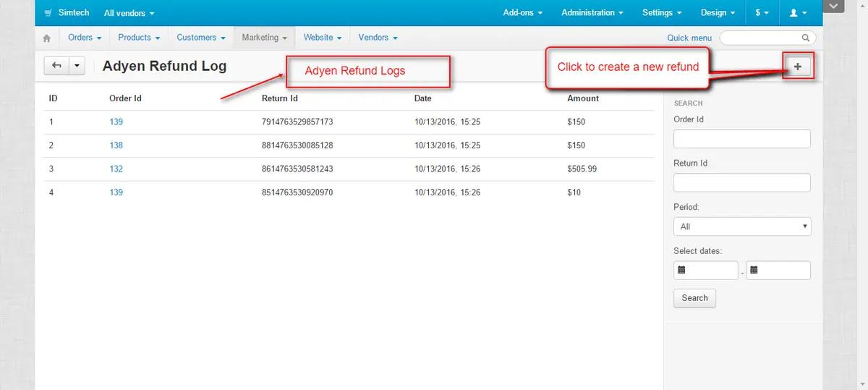Viewport: 868px width, 390px height.
Task: Open the currency $ dropdown
Action: click(x=762, y=13)
